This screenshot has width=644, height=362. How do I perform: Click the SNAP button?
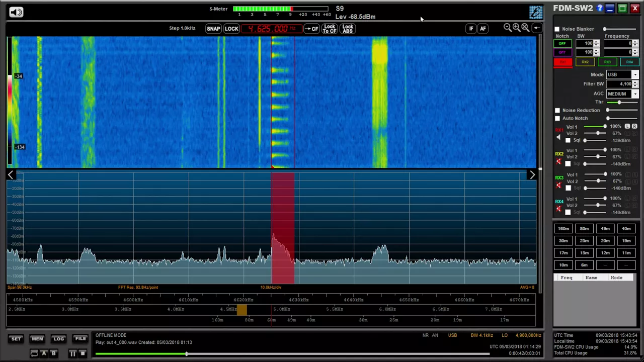pyautogui.click(x=213, y=29)
